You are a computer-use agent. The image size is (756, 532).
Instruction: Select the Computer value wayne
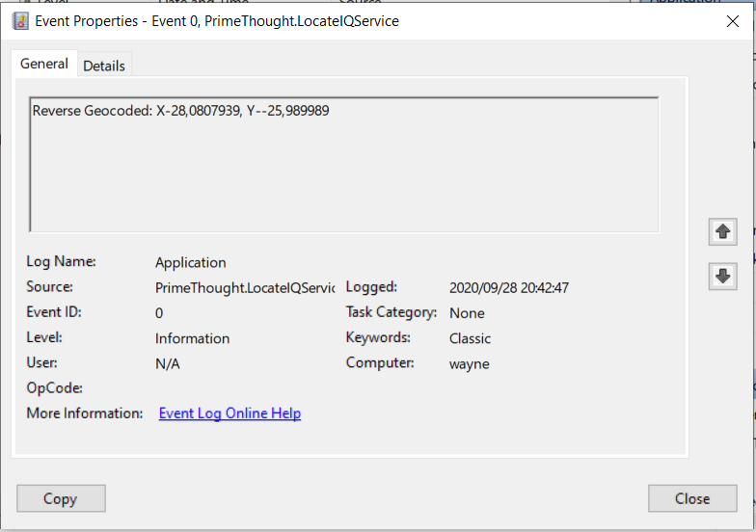click(470, 363)
